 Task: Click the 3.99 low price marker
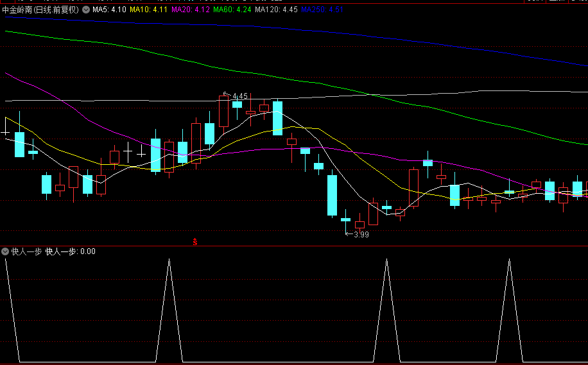click(361, 235)
